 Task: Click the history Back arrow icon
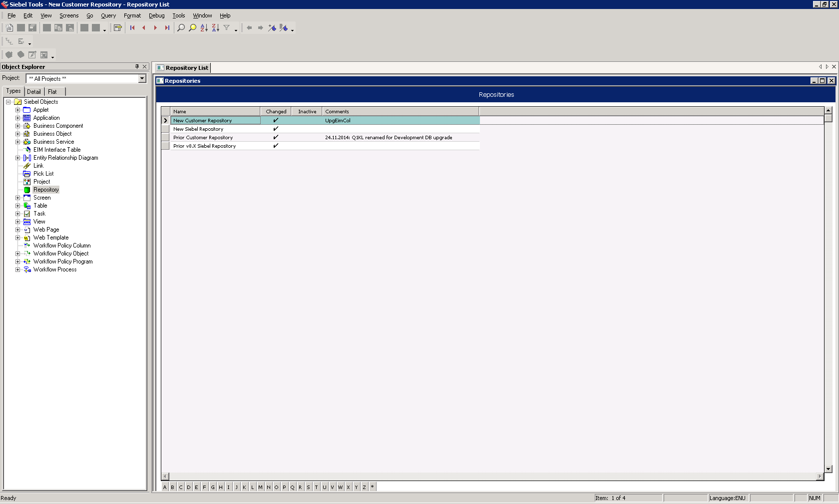tap(249, 28)
